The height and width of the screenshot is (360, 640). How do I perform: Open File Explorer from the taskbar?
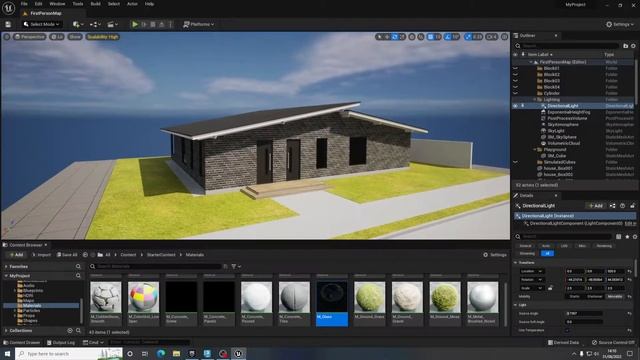[x=176, y=353]
